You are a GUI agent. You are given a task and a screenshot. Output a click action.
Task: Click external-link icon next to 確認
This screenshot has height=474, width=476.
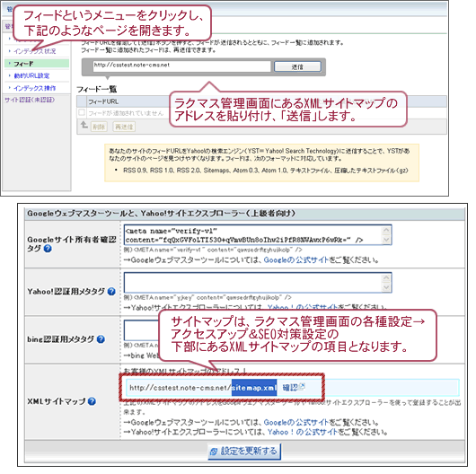[x=302, y=387]
